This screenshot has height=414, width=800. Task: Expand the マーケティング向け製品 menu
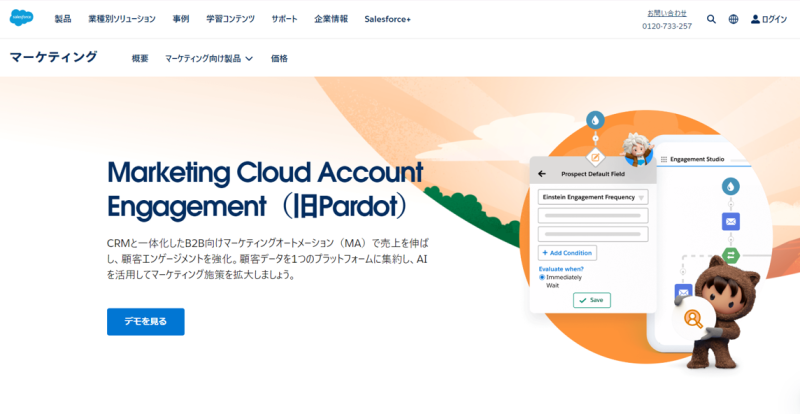click(x=209, y=59)
